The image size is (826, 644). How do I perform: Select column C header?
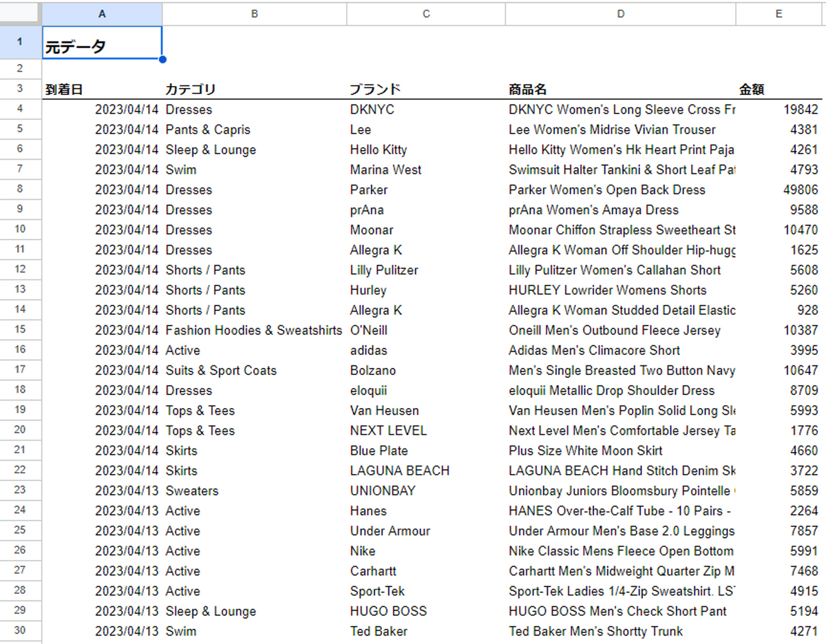426,14
